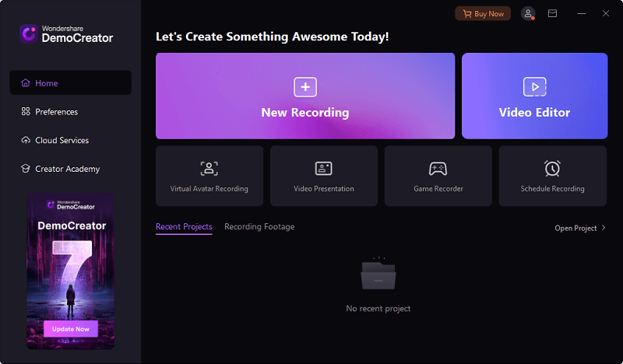Click the Home house icon
Image resolution: width=623 pixels, height=364 pixels.
(26, 82)
